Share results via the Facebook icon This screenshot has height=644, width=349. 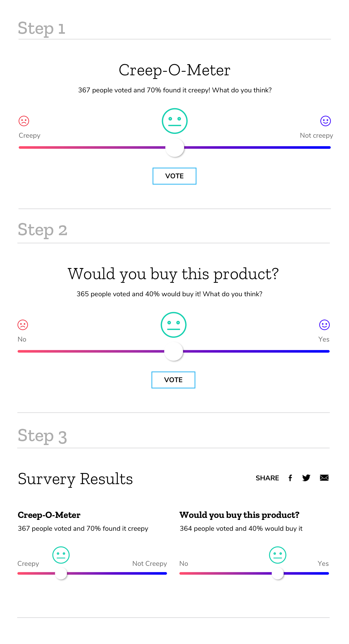(x=290, y=478)
